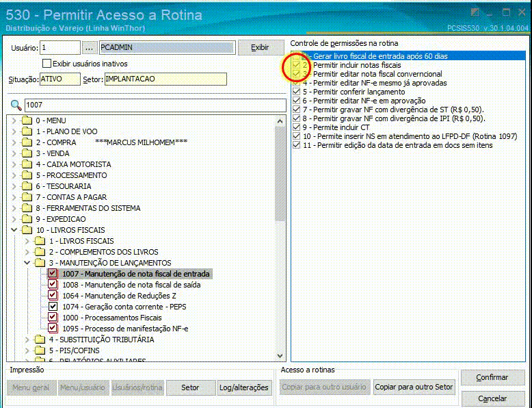Open Log/alterações
Screen dimensions: 532x408
click(x=244, y=387)
